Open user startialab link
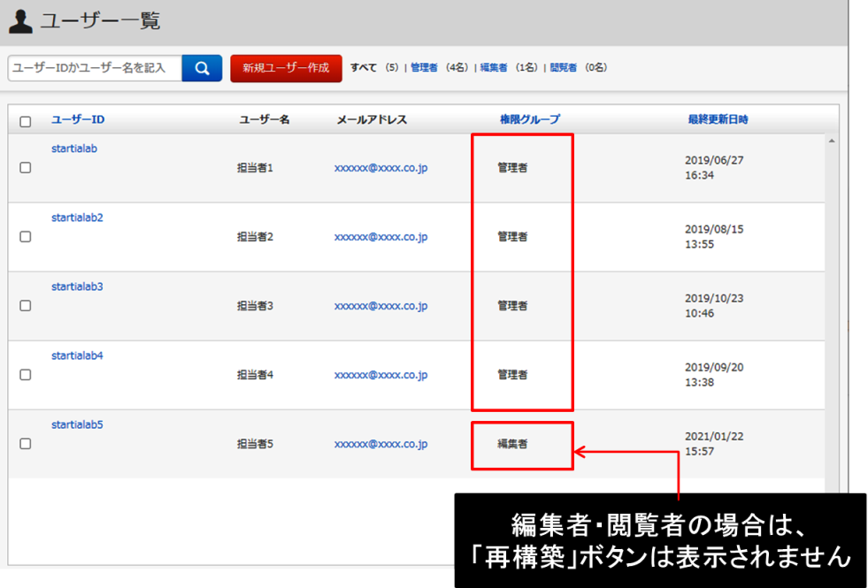 coord(74,149)
